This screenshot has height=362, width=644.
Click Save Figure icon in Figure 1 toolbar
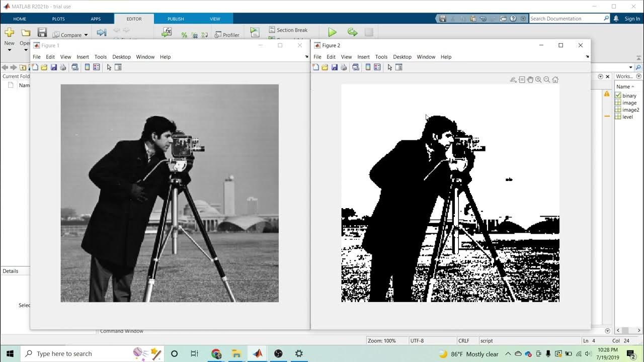click(53, 67)
